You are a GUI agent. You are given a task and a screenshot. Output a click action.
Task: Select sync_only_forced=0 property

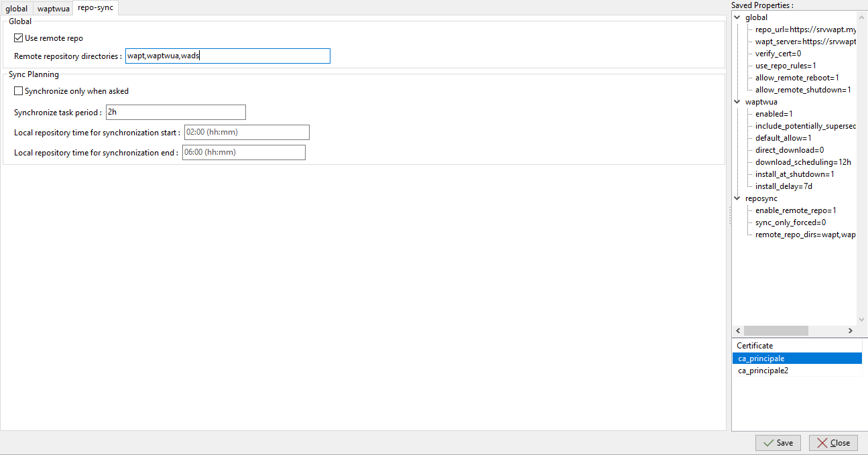(790, 222)
